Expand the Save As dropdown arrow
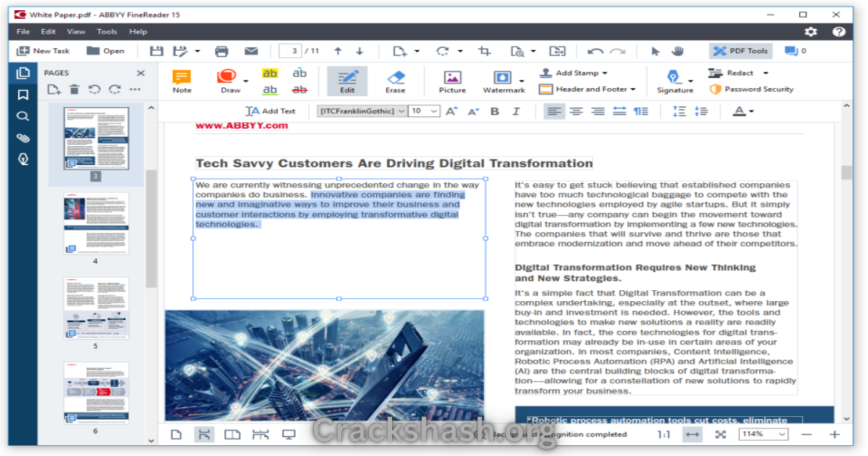 [197, 51]
